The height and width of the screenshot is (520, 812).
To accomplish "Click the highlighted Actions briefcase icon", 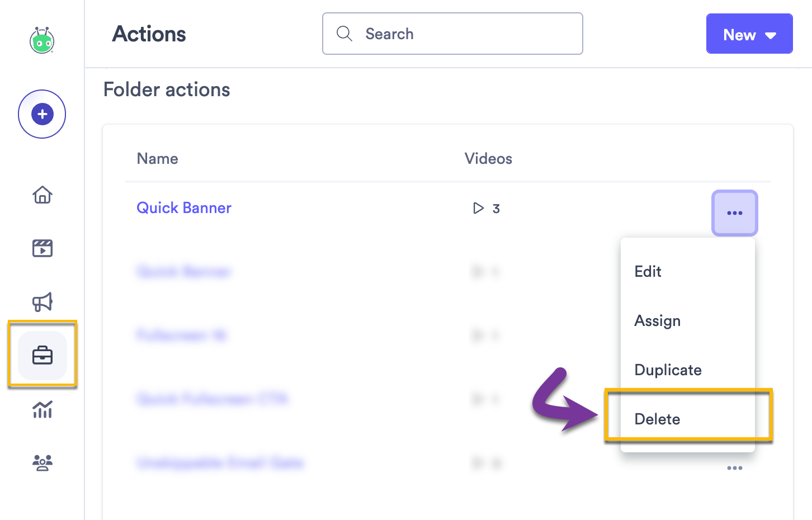I will coord(42,356).
